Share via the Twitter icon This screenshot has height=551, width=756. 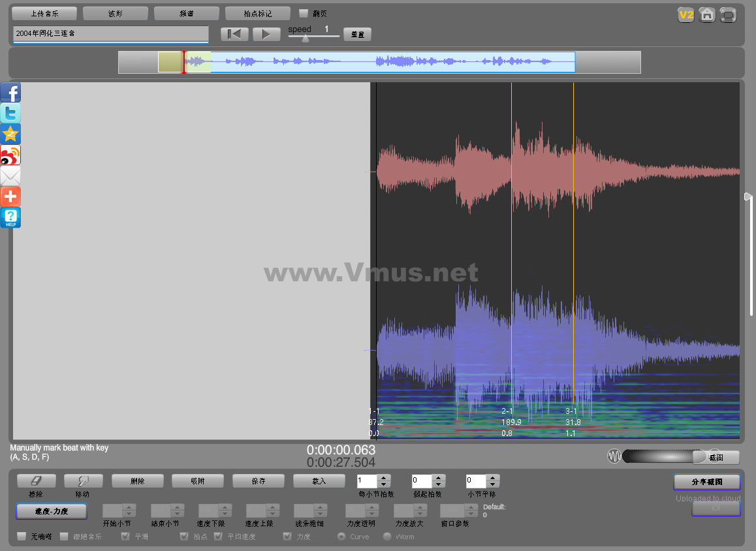(x=10, y=114)
